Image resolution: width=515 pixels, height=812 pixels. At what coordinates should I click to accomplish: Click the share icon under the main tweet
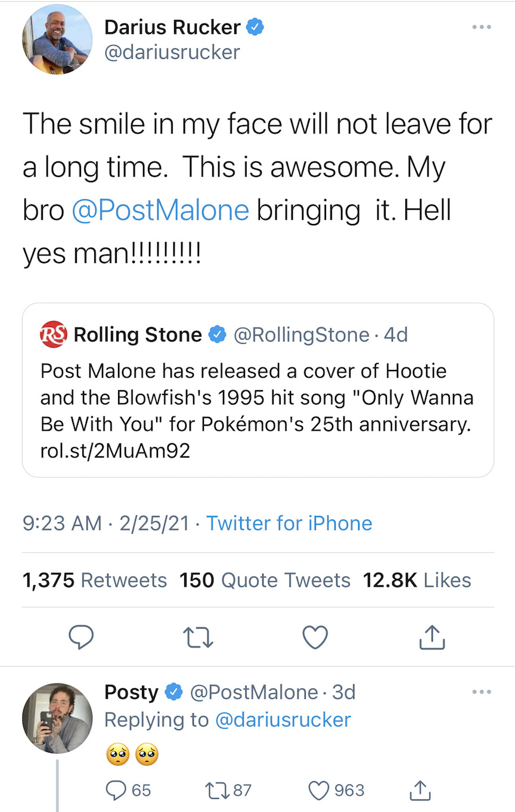pyautogui.click(x=432, y=637)
